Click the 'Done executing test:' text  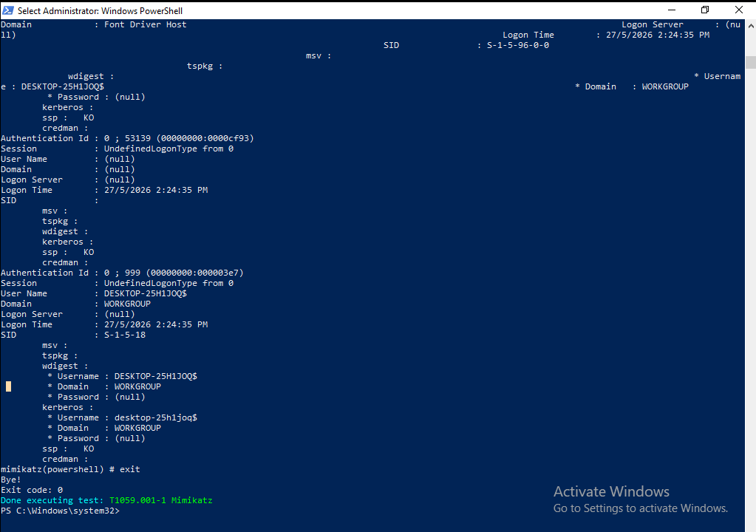pyautogui.click(x=52, y=500)
